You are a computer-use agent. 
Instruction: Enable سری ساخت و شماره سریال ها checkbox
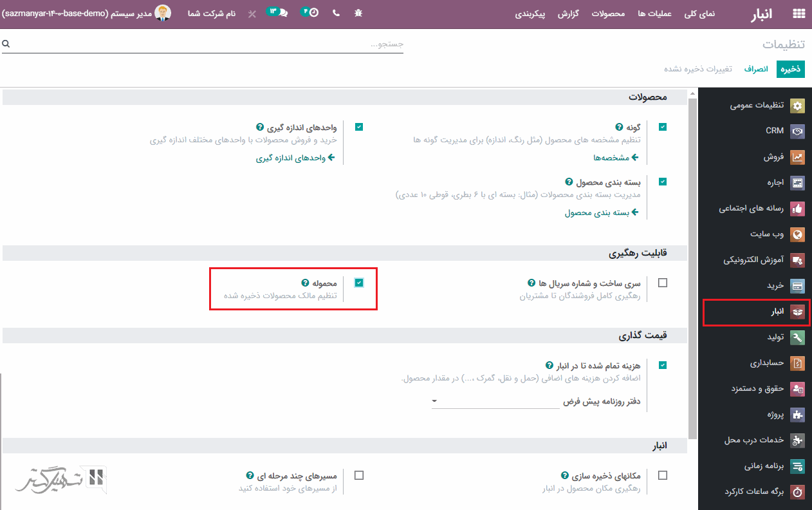point(663,283)
